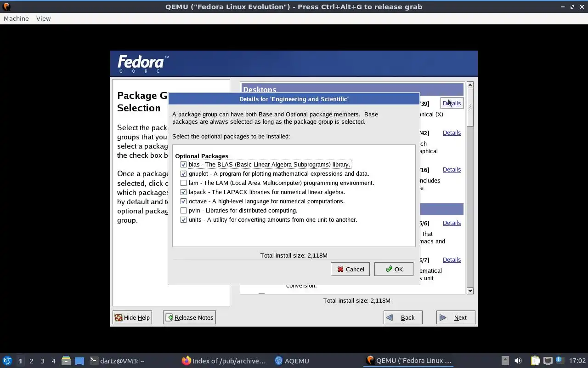Enable the pvm package checkbox
The width and height of the screenshot is (588, 368).
(x=184, y=210)
